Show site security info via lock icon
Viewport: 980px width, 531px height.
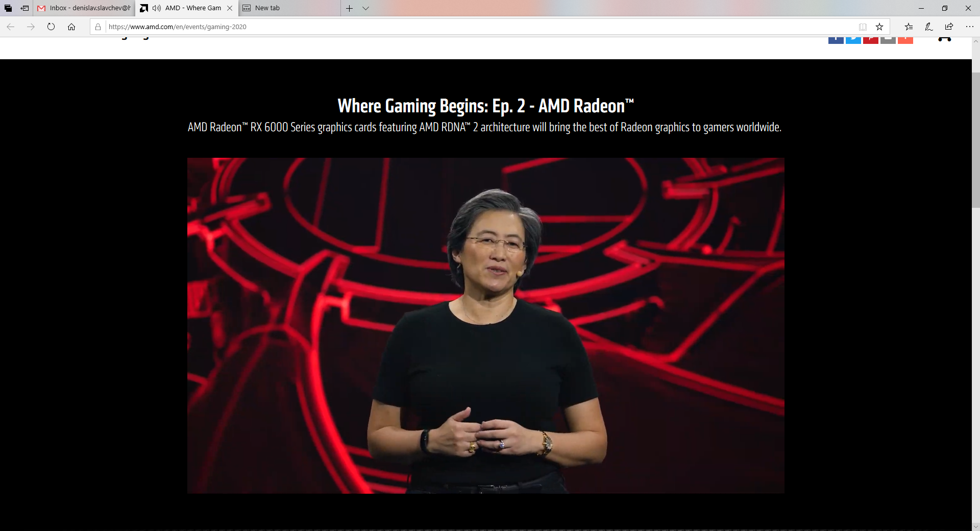pyautogui.click(x=98, y=27)
